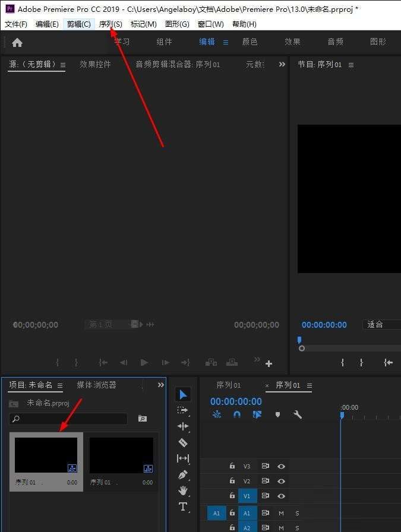Choose the Ripple Edit tool
This screenshot has height=532, width=401.
(183, 426)
